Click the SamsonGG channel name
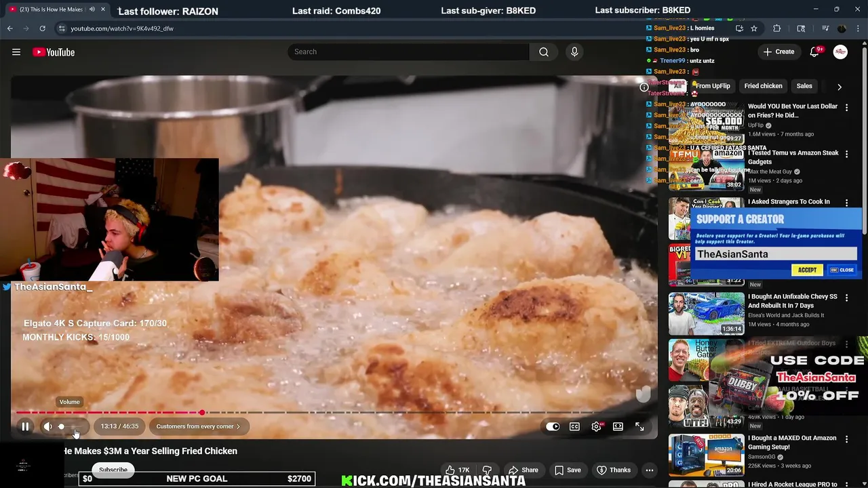This screenshot has width=868, height=488. 762,457
